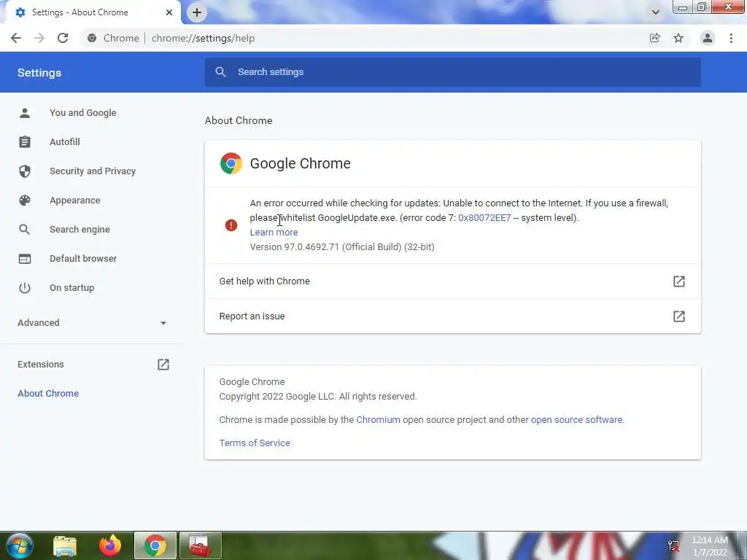Open the open source software link
This screenshot has width=747, height=560.
click(x=576, y=419)
